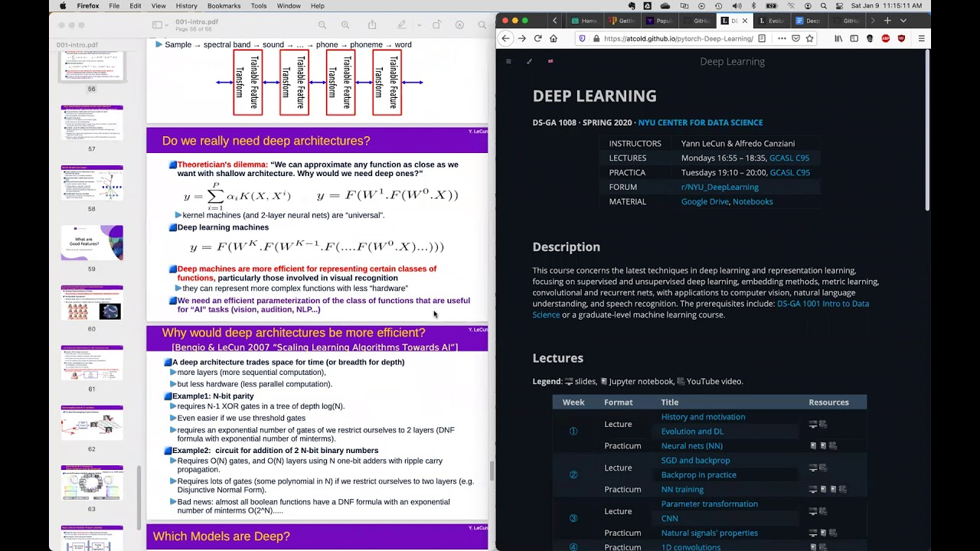Toggle Reader View in address bar
The height and width of the screenshot is (551, 980).
[x=762, y=38]
